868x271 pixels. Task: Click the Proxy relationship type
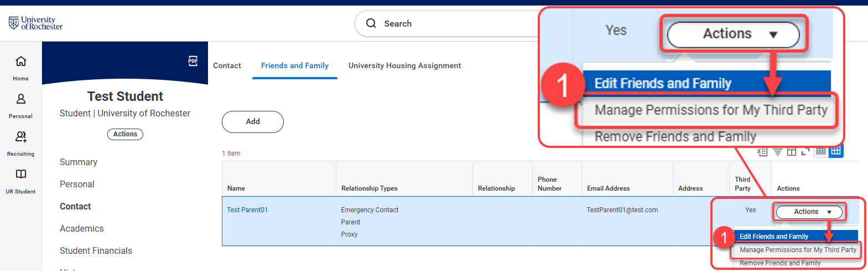click(x=349, y=234)
